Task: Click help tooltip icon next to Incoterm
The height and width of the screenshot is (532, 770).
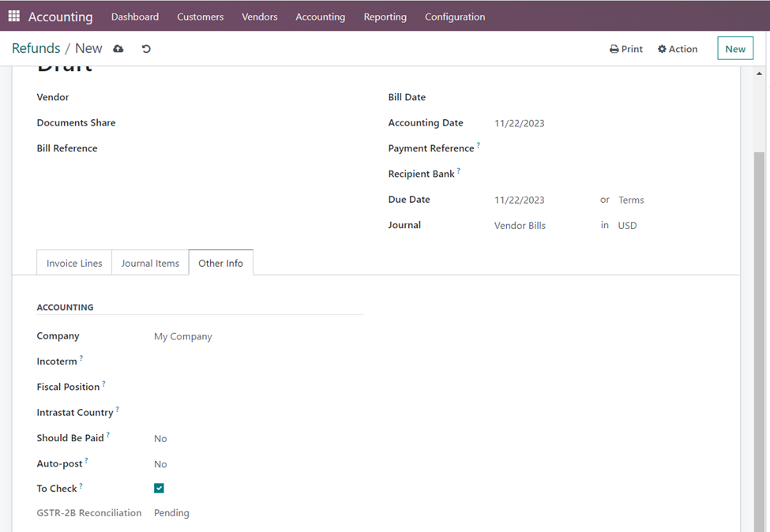Action: pos(81,359)
